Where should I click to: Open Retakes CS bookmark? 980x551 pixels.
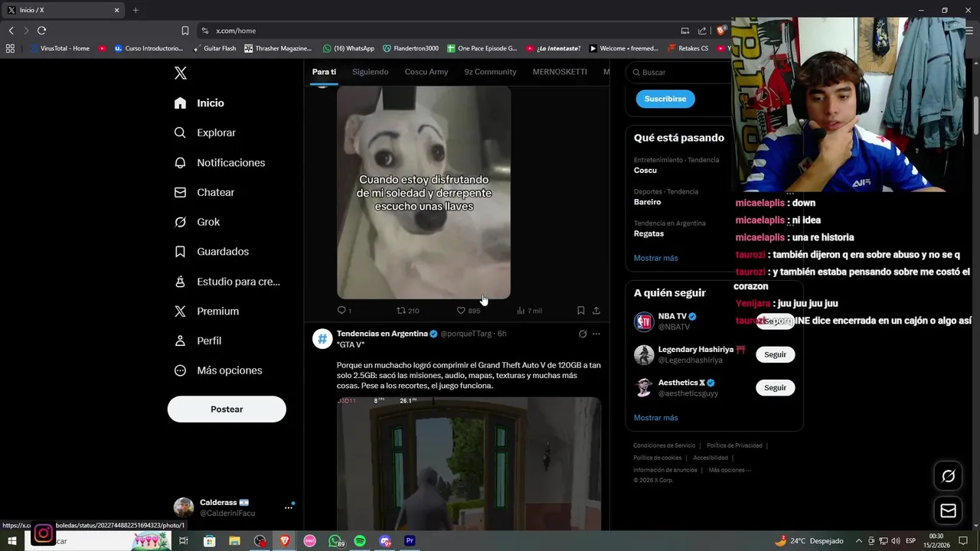tap(688, 48)
